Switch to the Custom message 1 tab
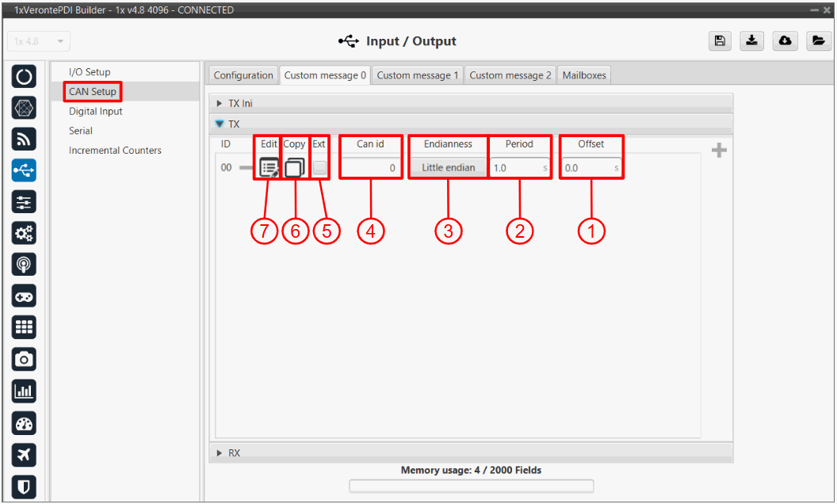Viewport: 837px width, 504px height. click(418, 75)
